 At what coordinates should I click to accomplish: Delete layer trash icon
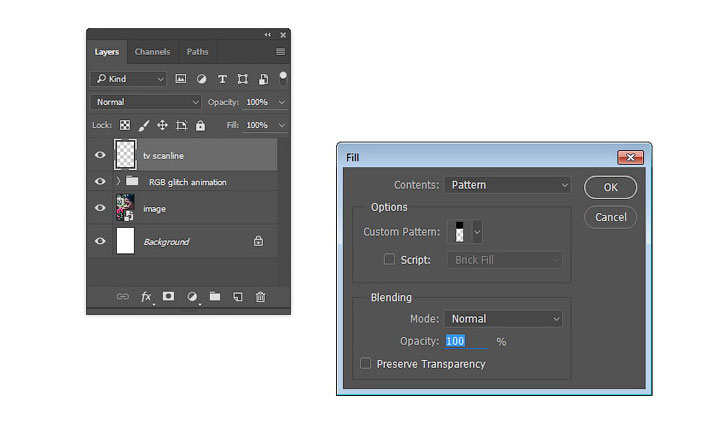click(x=261, y=296)
